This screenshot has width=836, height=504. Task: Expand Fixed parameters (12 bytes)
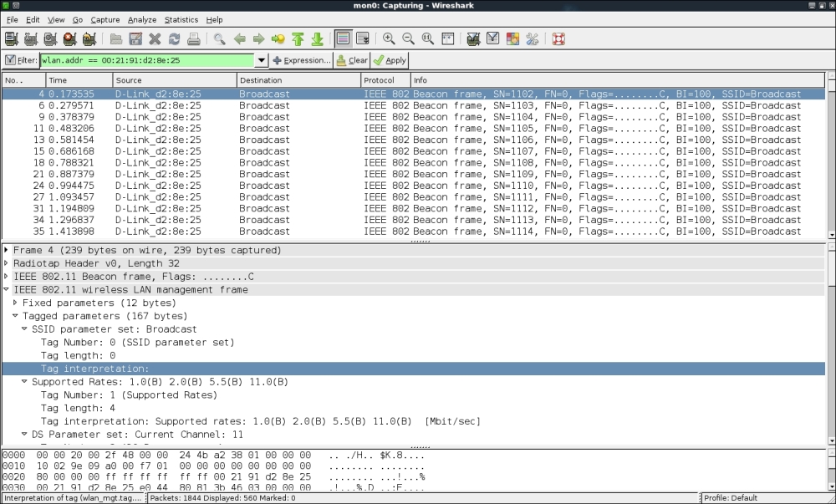[x=15, y=303]
